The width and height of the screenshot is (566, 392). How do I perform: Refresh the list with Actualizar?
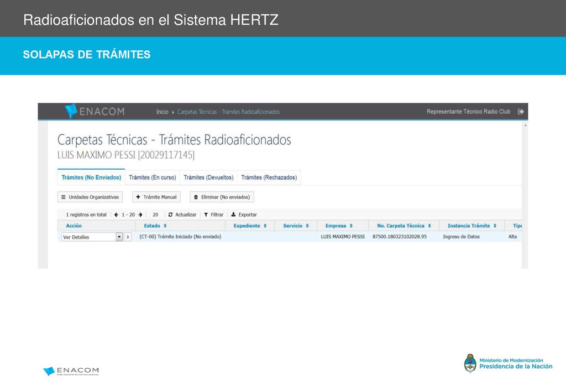182,215
